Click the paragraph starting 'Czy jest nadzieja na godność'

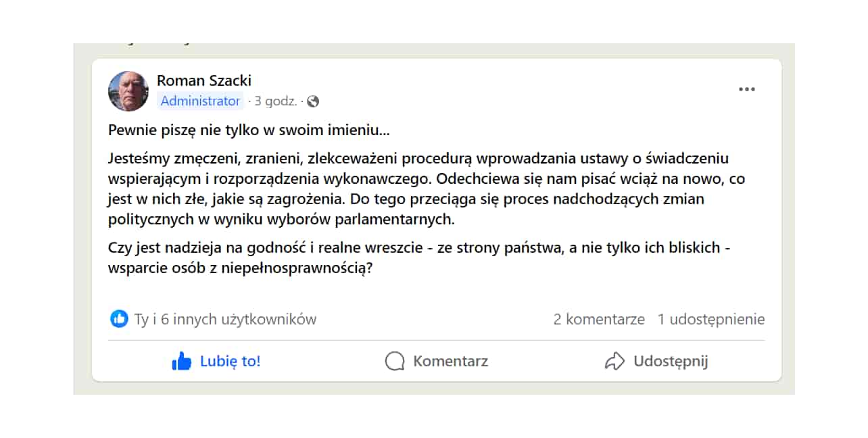(419, 258)
